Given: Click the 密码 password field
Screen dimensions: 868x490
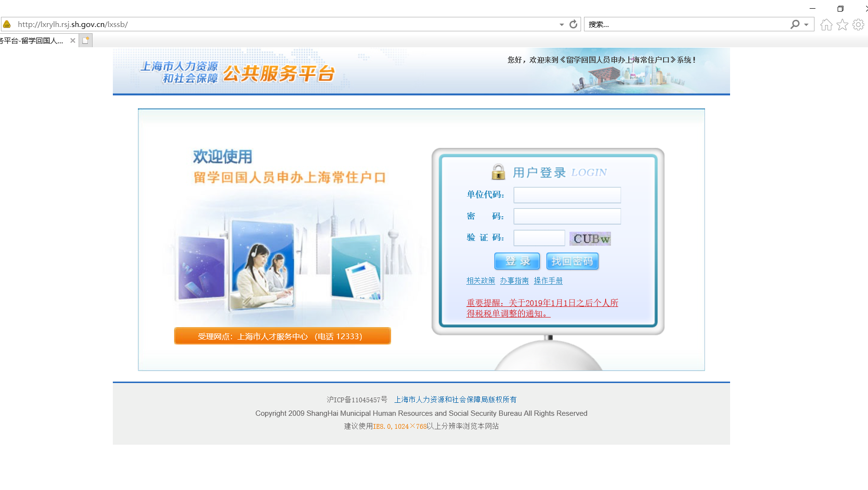Looking at the screenshot, I should (567, 216).
